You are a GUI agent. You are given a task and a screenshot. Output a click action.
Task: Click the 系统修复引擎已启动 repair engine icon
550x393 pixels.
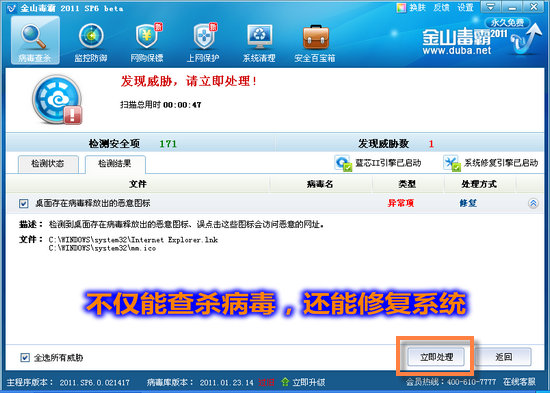click(452, 163)
